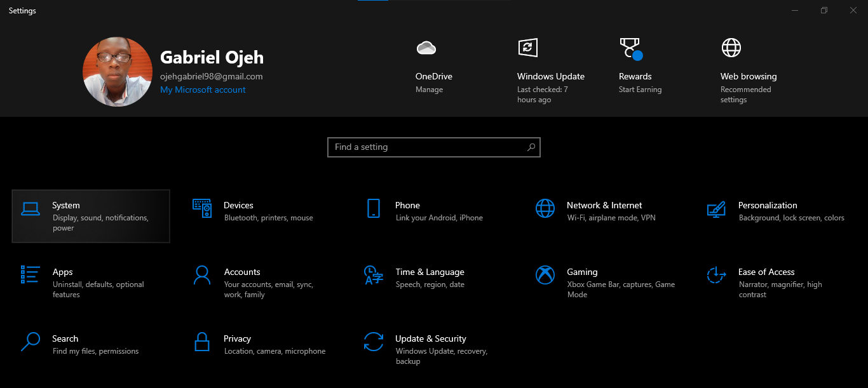Image resolution: width=868 pixels, height=388 pixels.
Task: Click 'Bluetooth, printers, mouse' description
Action: 269,218
